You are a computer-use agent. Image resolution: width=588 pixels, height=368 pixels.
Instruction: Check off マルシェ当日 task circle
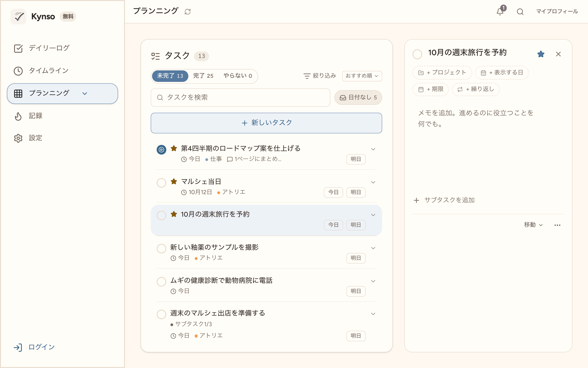[x=161, y=183]
